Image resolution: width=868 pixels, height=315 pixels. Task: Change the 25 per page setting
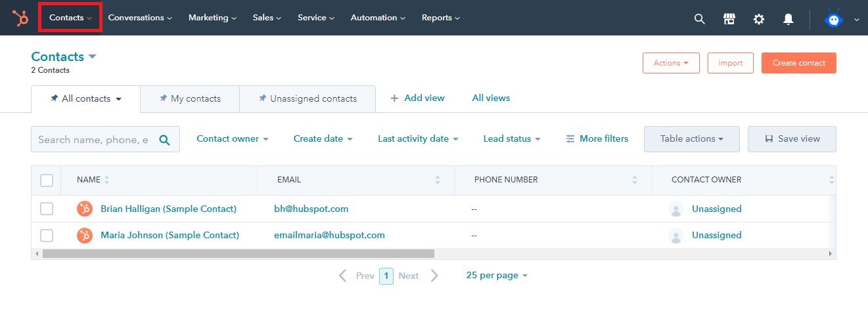(x=497, y=275)
